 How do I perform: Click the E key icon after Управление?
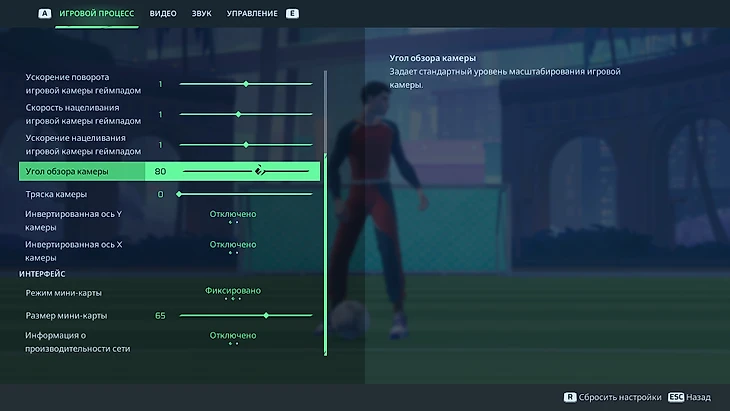coord(292,13)
